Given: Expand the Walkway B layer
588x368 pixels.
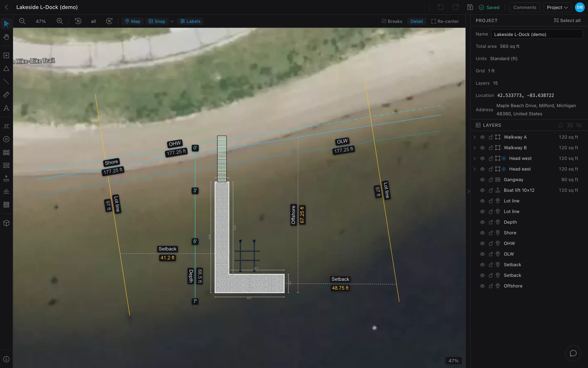Looking at the screenshot, I should 474,148.
